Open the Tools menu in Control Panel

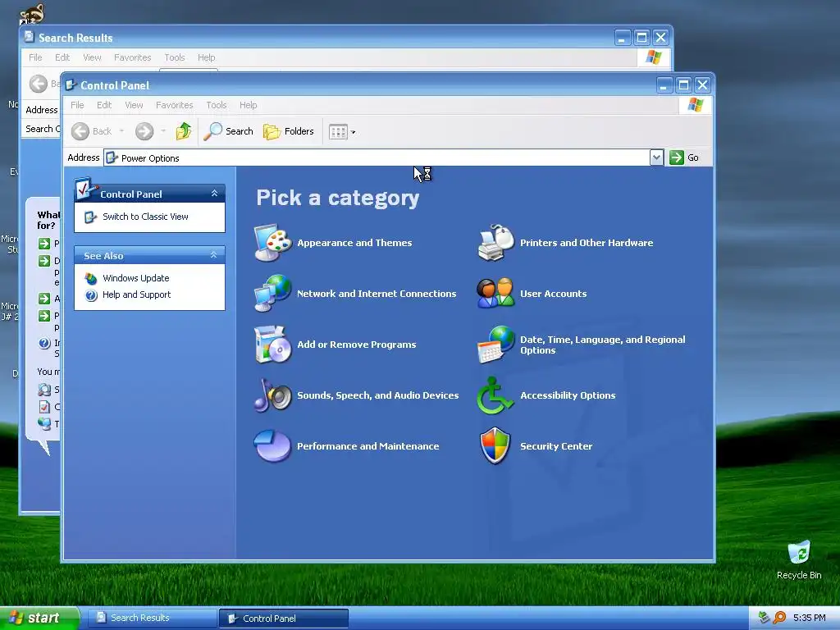[x=217, y=105]
